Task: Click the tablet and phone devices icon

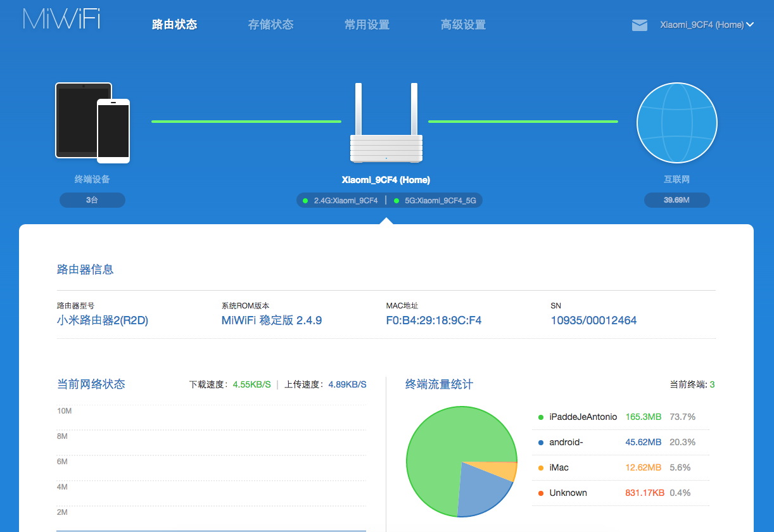Action: (x=92, y=123)
